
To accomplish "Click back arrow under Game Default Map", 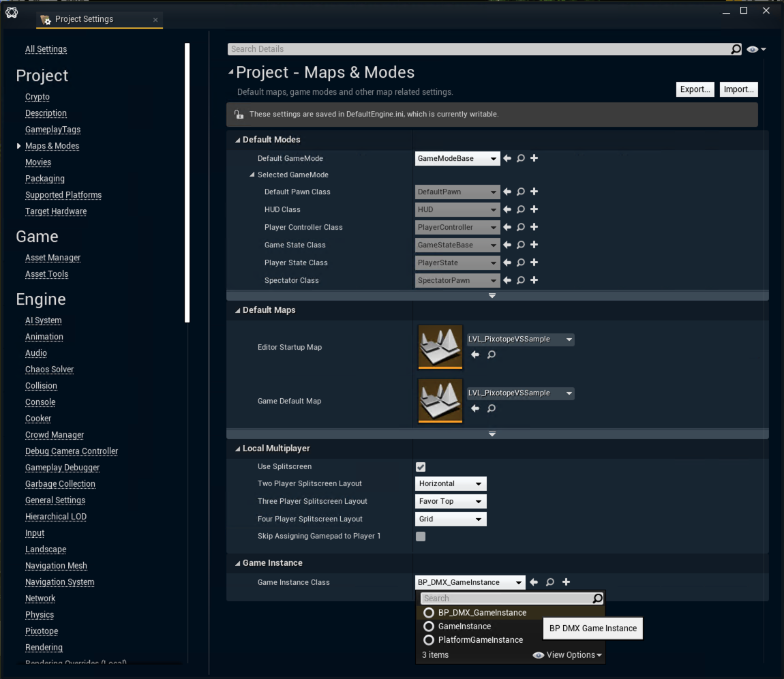I will click(475, 408).
